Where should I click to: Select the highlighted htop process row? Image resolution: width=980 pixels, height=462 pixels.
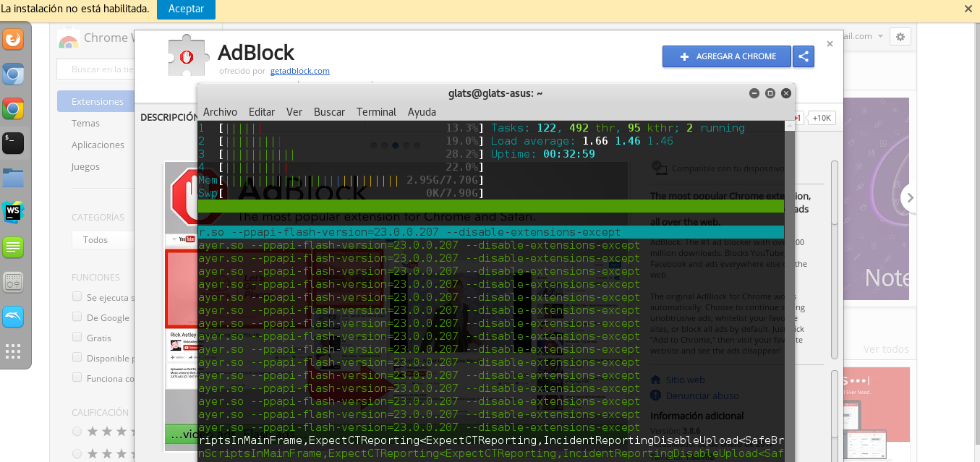pos(491,232)
